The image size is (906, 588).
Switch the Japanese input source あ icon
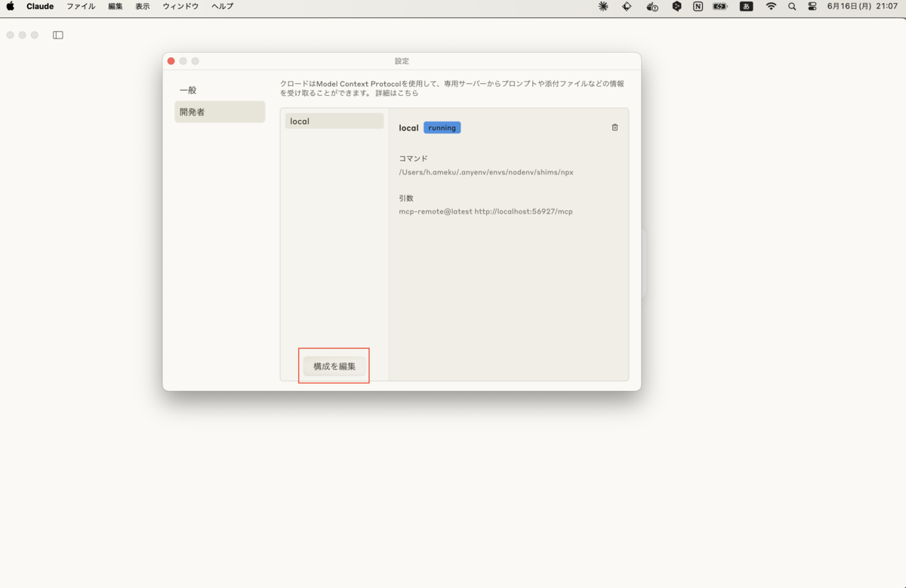(x=746, y=6)
